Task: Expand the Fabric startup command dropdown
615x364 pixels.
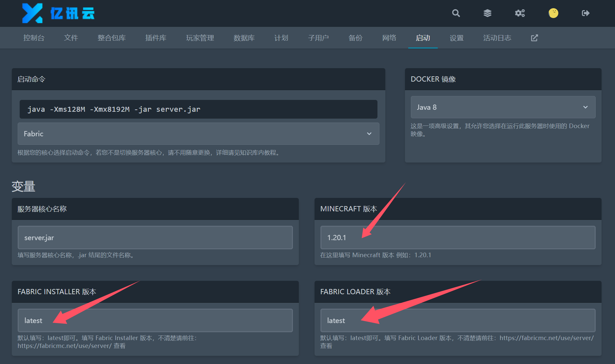Action: tap(198, 134)
